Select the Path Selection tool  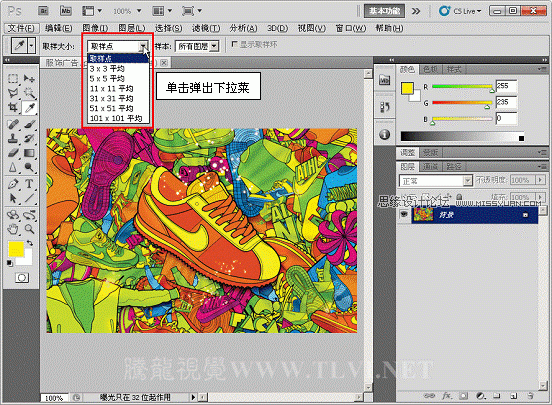click(13, 198)
